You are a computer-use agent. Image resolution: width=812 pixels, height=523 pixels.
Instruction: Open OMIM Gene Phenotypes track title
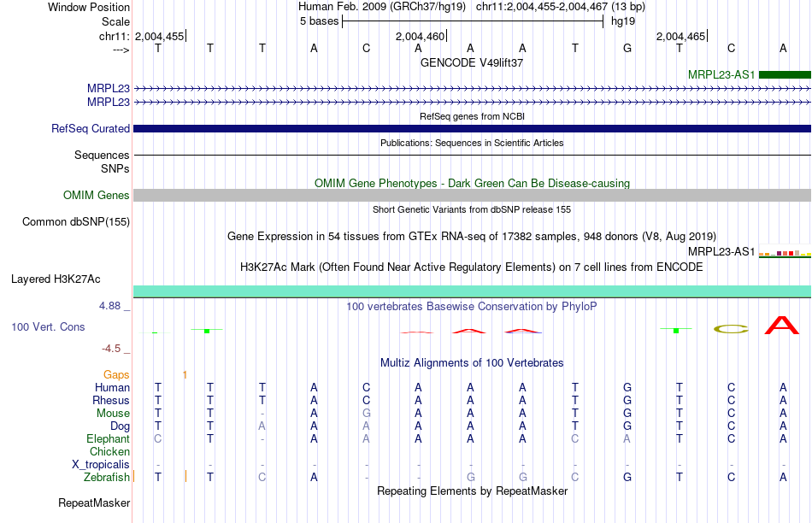472,184
